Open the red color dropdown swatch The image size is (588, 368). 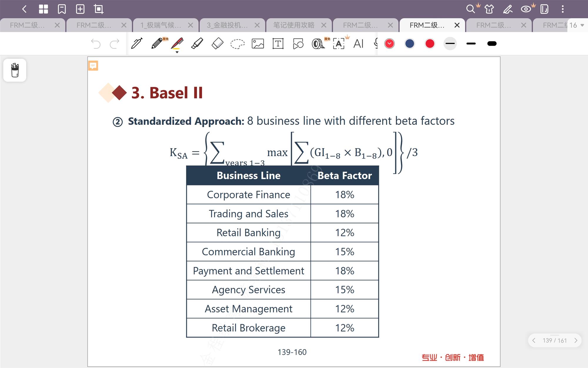[x=389, y=44]
